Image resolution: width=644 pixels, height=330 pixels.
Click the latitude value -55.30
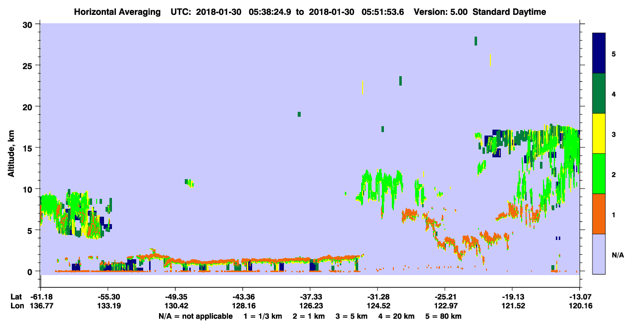click(x=107, y=297)
